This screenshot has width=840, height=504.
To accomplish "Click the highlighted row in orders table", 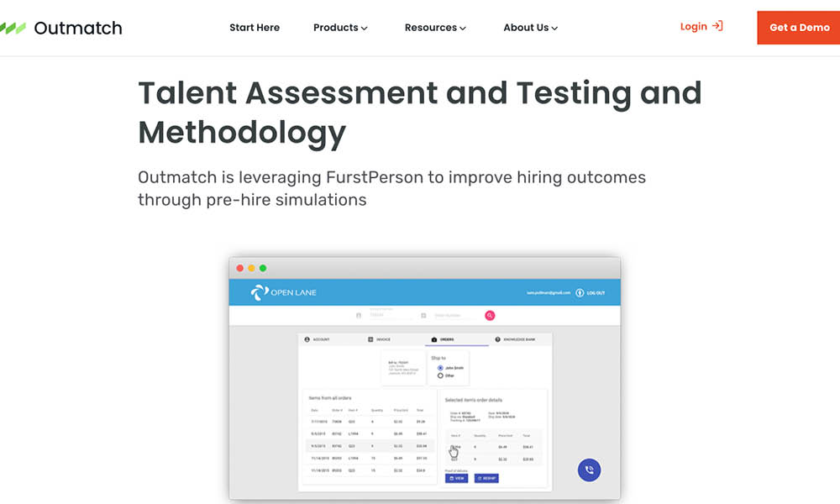I will [370, 445].
